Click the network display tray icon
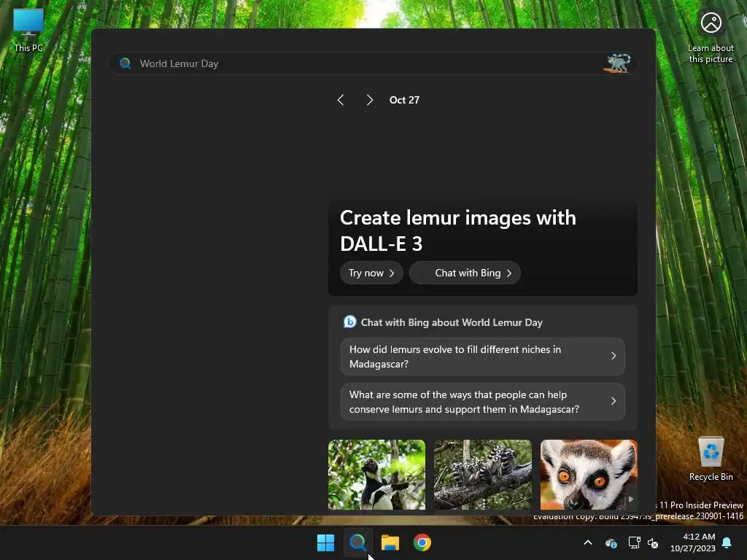The image size is (747, 560). [634, 542]
